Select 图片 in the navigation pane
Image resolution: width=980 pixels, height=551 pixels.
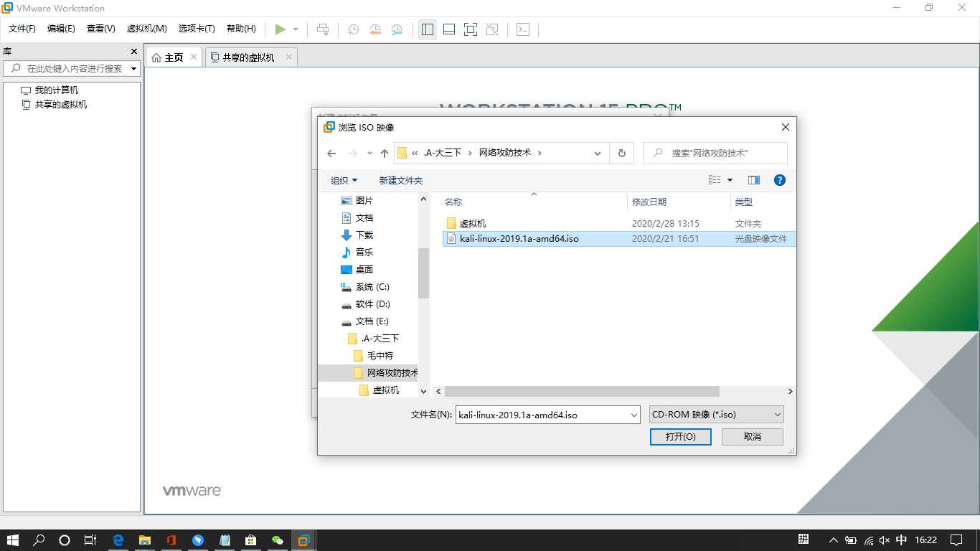click(364, 201)
